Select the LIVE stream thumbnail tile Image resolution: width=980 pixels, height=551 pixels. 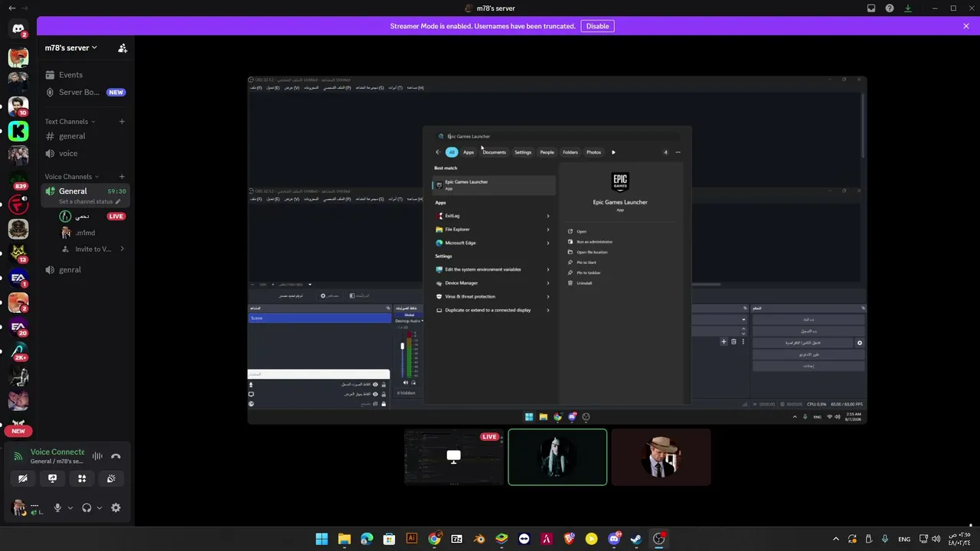coord(454,458)
